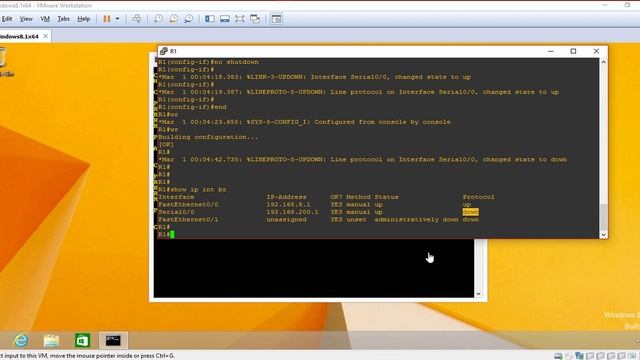Pause the virtual machine from toolbar
640x360 pixels.
point(107,19)
